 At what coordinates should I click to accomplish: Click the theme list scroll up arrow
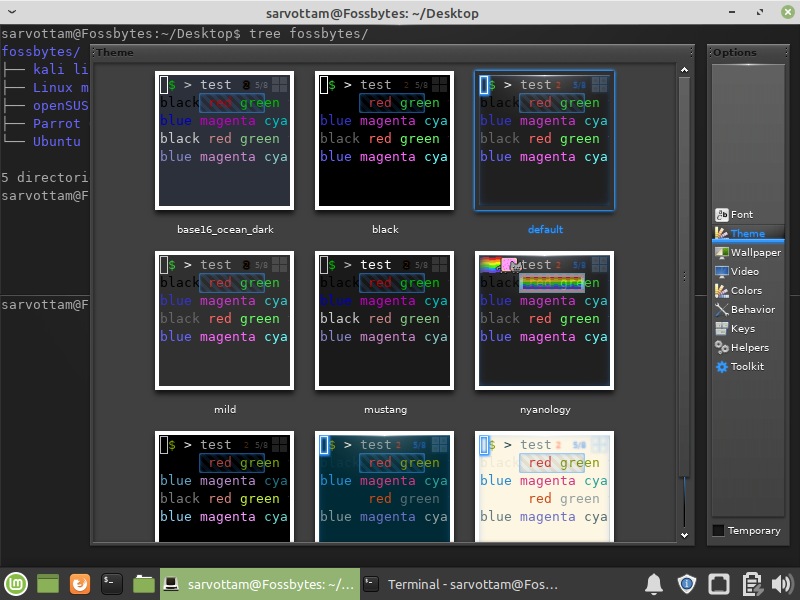(685, 70)
